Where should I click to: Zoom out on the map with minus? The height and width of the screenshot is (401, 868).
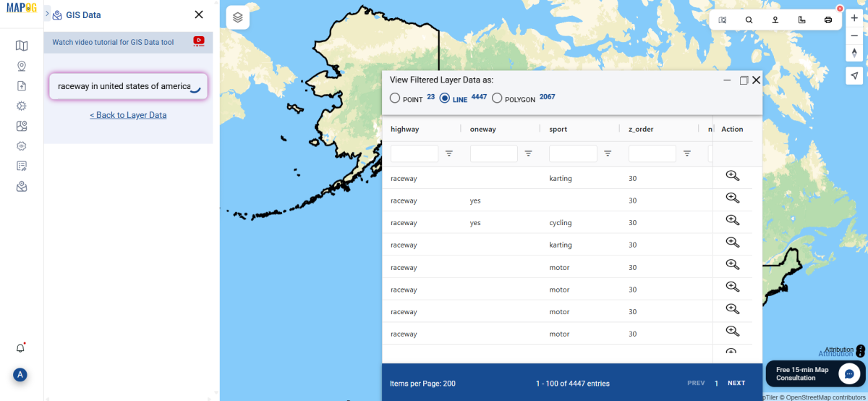click(854, 35)
